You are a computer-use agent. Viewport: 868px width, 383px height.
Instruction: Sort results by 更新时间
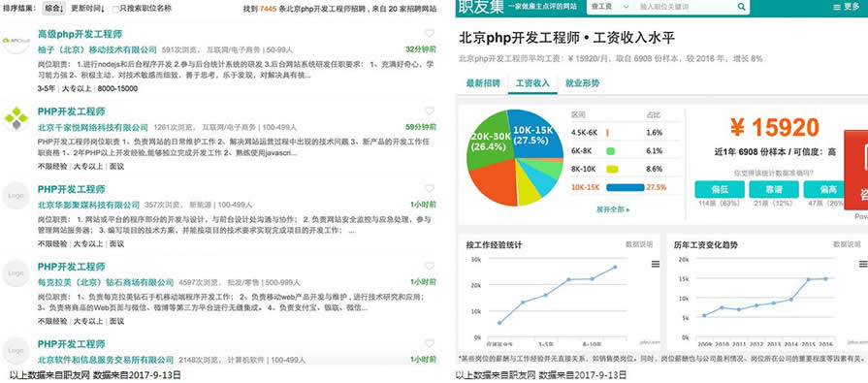(x=88, y=9)
